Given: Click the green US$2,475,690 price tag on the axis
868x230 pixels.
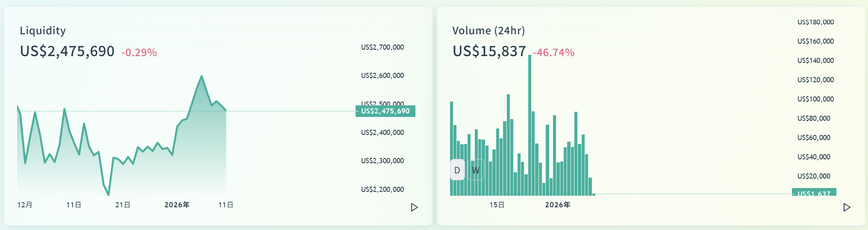Looking at the screenshot, I should click(x=385, y=111).
